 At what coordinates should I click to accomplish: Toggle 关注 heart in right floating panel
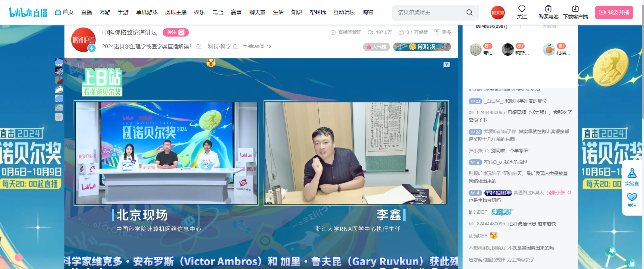pos(632,197)
